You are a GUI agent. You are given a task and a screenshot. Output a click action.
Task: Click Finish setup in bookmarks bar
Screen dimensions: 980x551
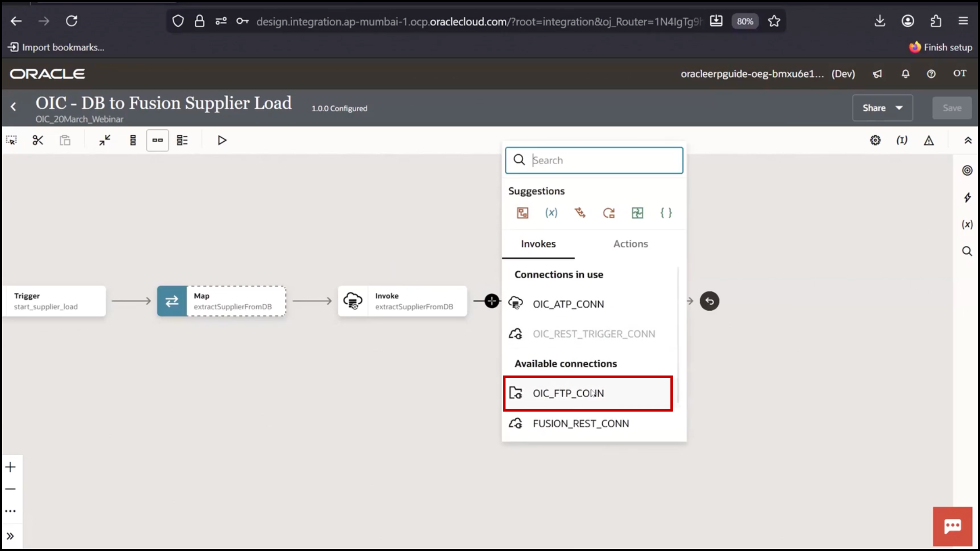tap(941, 47)
